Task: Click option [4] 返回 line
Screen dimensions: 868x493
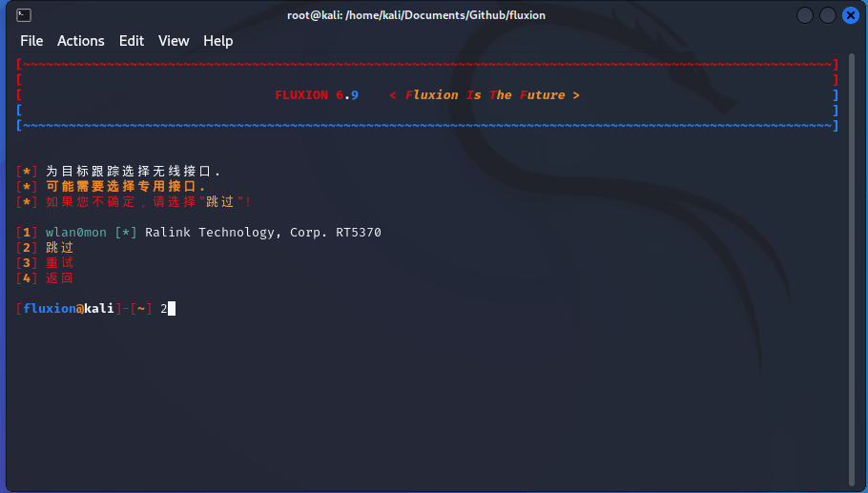Action: (45, 277)
